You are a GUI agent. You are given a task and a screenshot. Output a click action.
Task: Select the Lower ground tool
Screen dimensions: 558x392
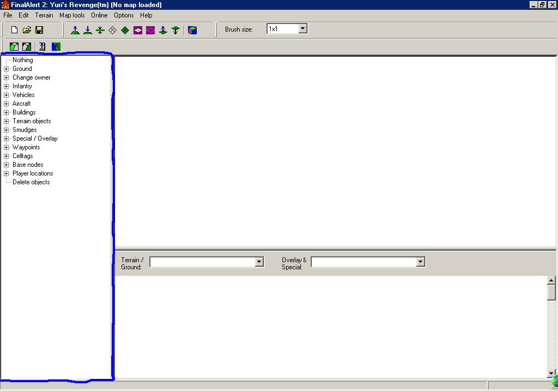[87, 31]
